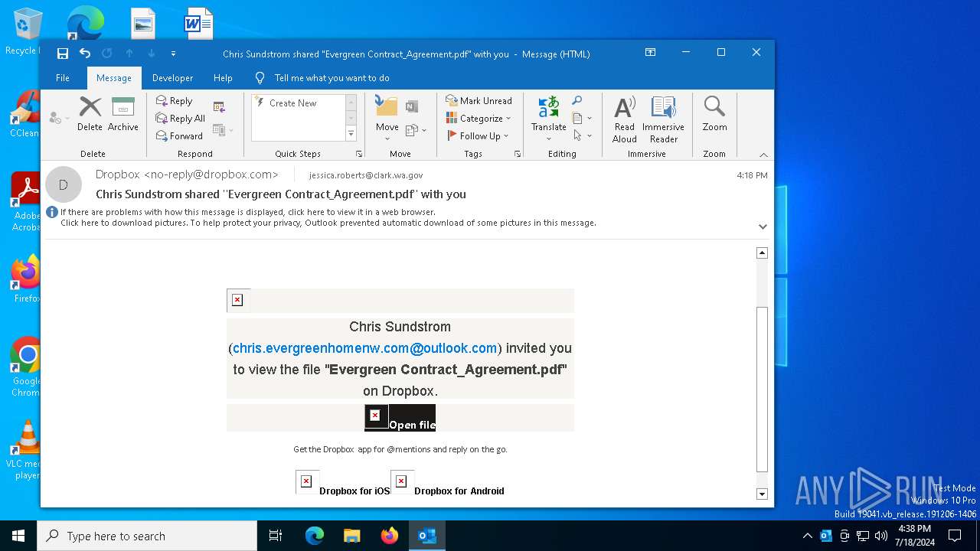The image size is (980, 551).
Task: Open the notification center
Action: (x=955, y=536)
